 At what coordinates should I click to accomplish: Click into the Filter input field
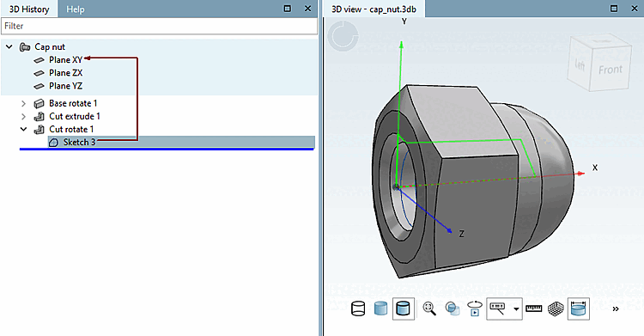(x=159, y=26)
